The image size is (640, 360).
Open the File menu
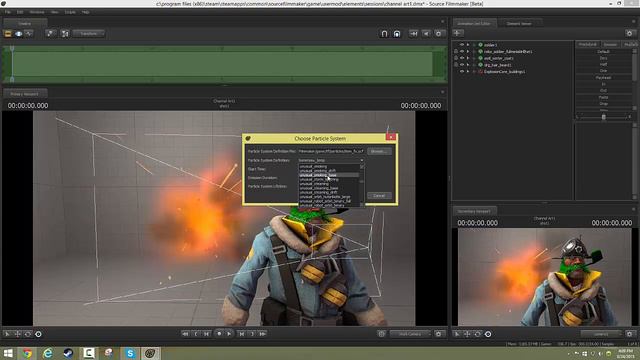[8, 12]
